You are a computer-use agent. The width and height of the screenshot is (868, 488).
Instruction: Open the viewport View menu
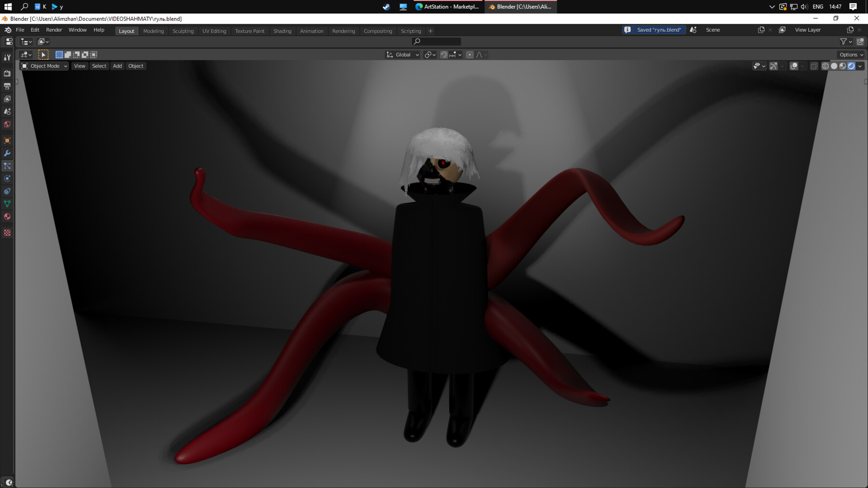(x=80, y=66)
